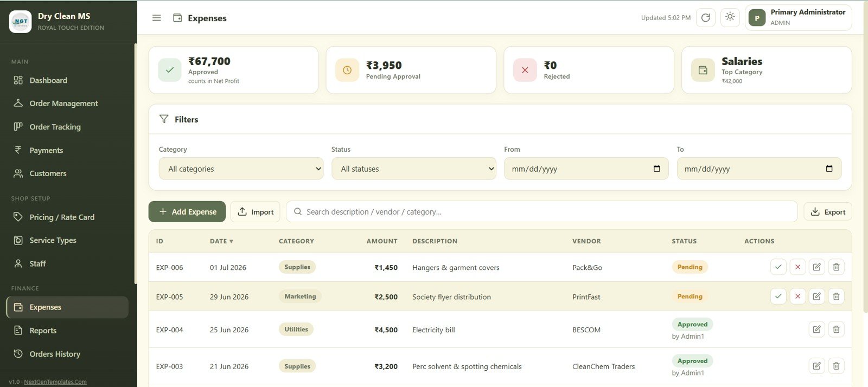Click the AMOUNT column header

click(382, 241)
